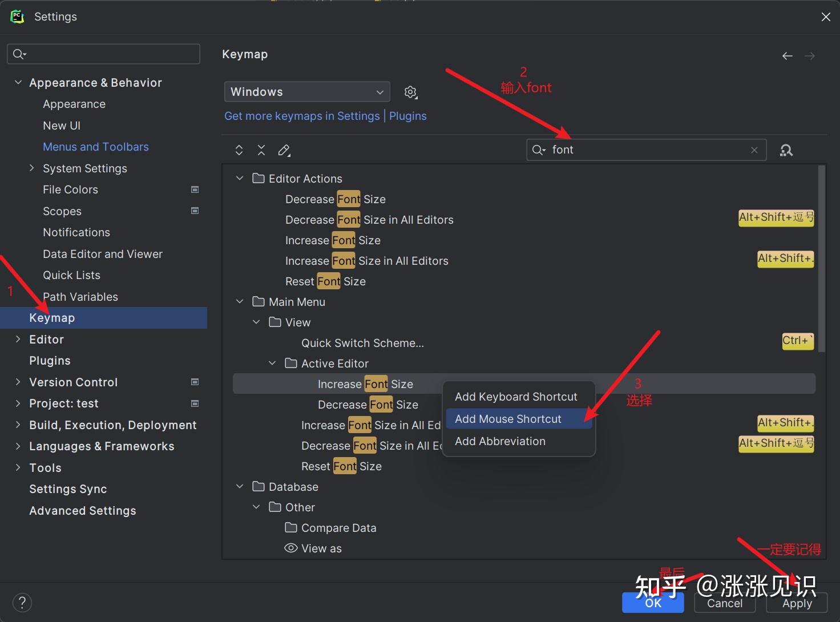Click the PyCharm logo in title bar

18,17
